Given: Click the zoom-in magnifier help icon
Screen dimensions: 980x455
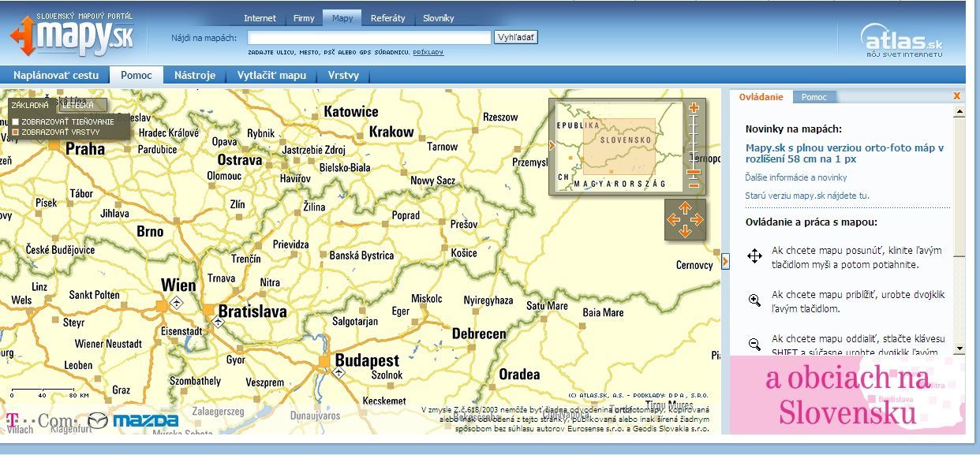Looking at the screenshot, I should 754,300.
